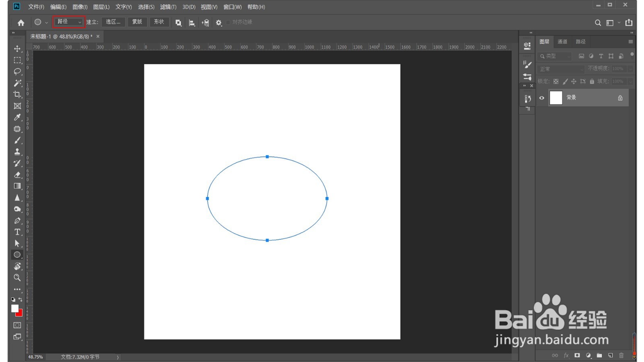The width and height of the screenshot is (644, 362).
Task: Toggle lock all padlock button
Action: [x=592, y=81]
